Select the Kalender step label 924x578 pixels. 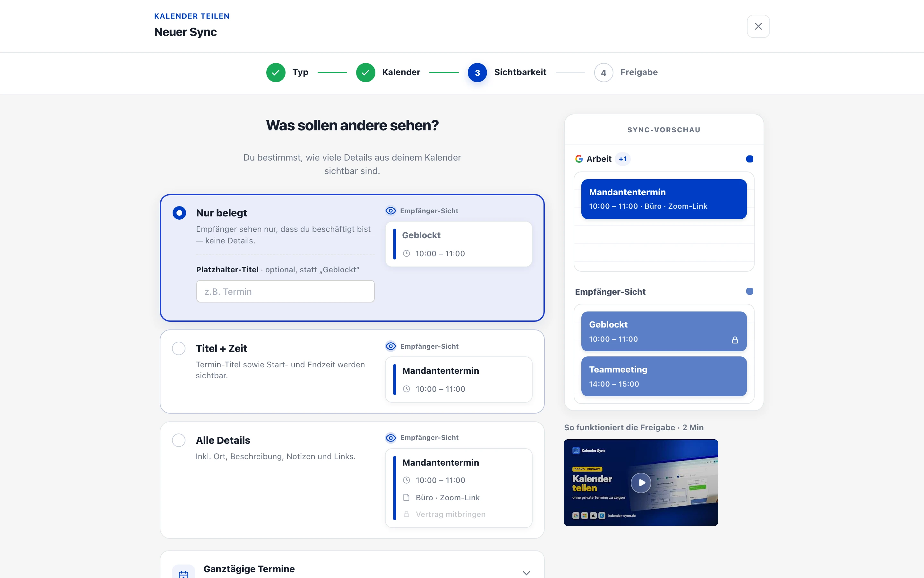tap(401, 72)
